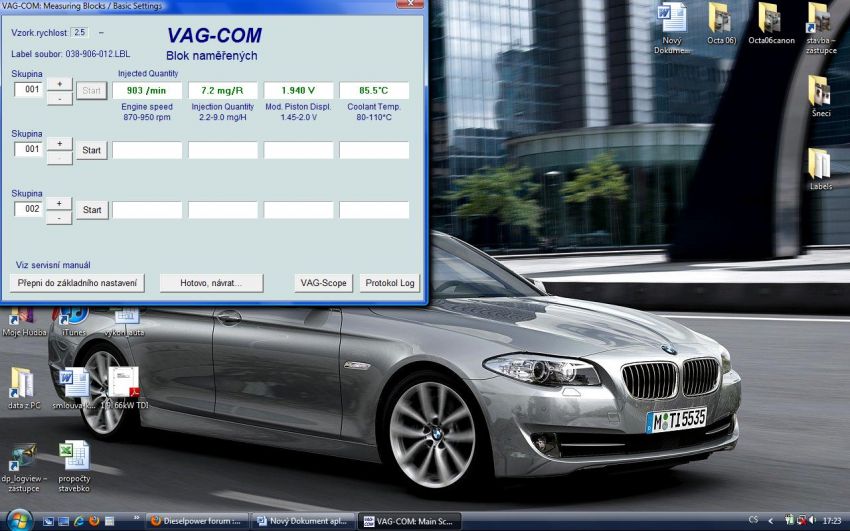
Task: Decrease third Skupina group with minus button
Action: (x=59, y=217)
